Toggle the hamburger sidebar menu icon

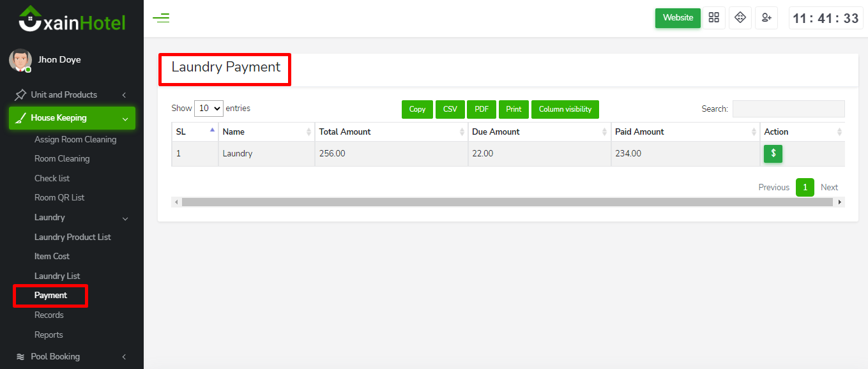point(161,18)
